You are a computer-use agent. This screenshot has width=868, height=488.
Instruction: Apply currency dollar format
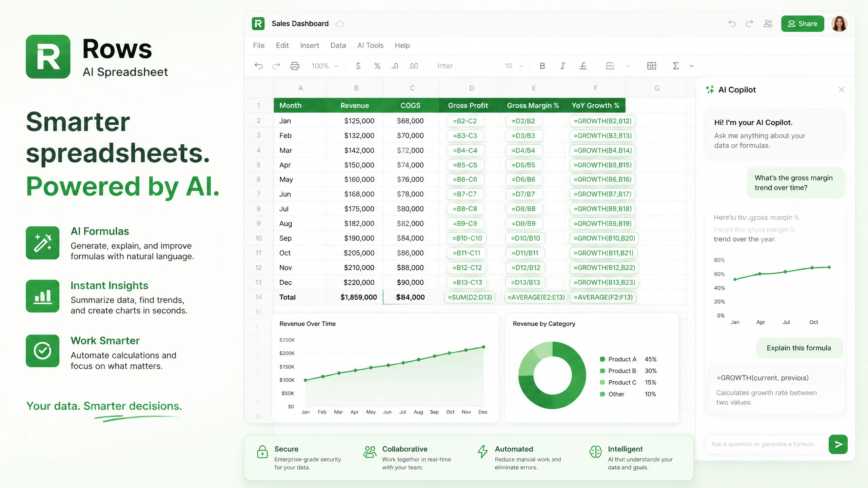point(358,66)
